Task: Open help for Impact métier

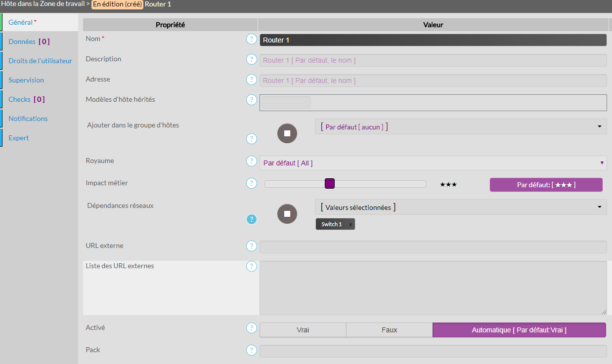Action: pyautogui.click(x=252, y=184)
